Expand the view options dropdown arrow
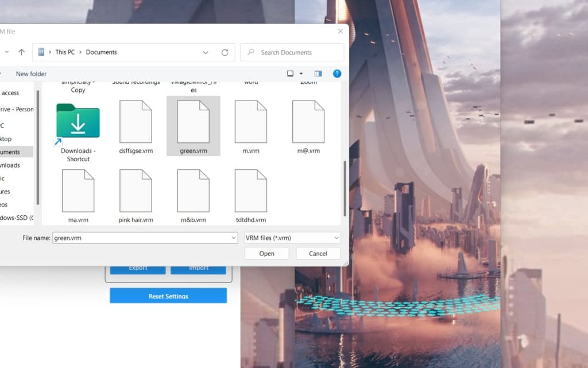The height and width of the screenshot is (368, 588). click(301, 74)
